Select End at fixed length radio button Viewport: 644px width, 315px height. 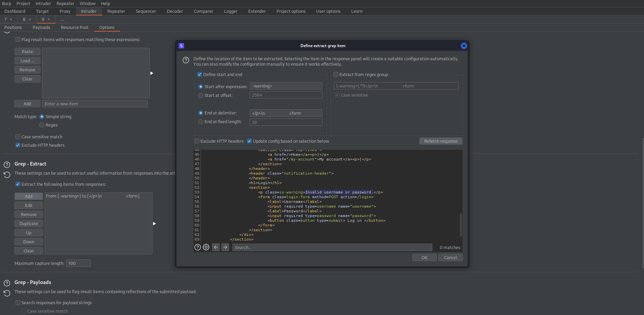(201, 121)
